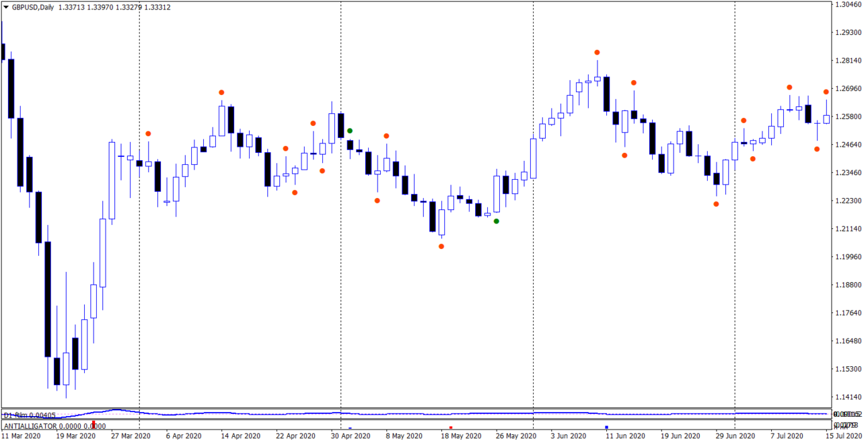This screenshot has height=443, width=868.
Task: Click the GBPUSD,Daily chart title
Action: [32, 7]
